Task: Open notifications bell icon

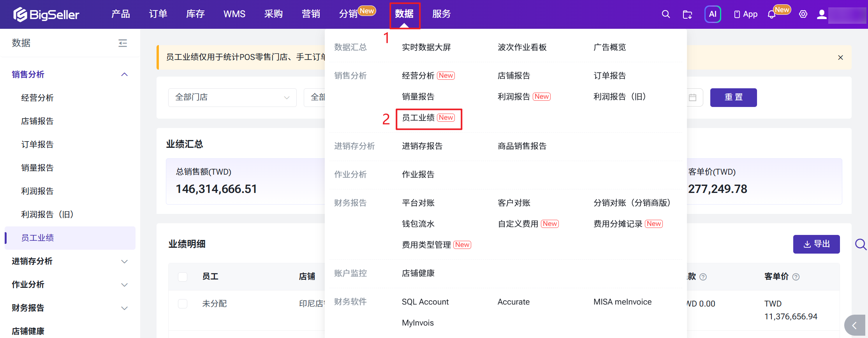Action: tap(771, 14)
